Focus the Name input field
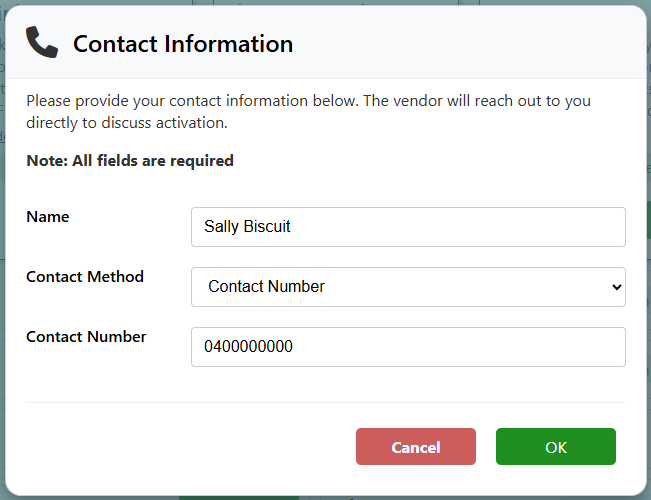 tap(408, 227)
